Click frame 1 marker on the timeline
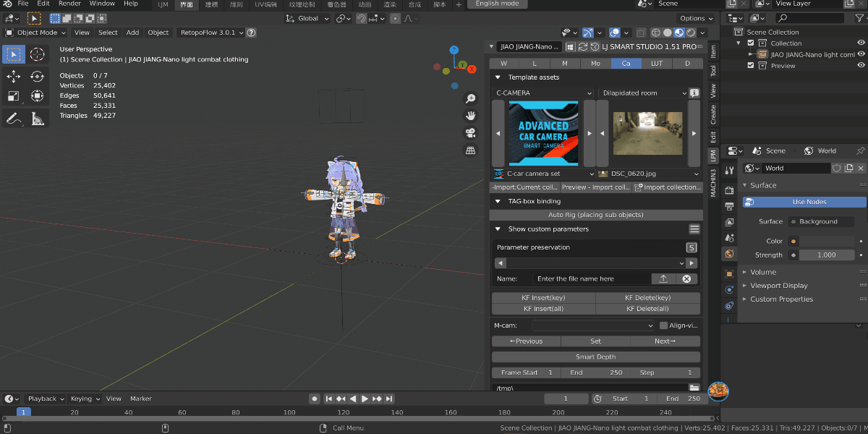 point(23,412)
